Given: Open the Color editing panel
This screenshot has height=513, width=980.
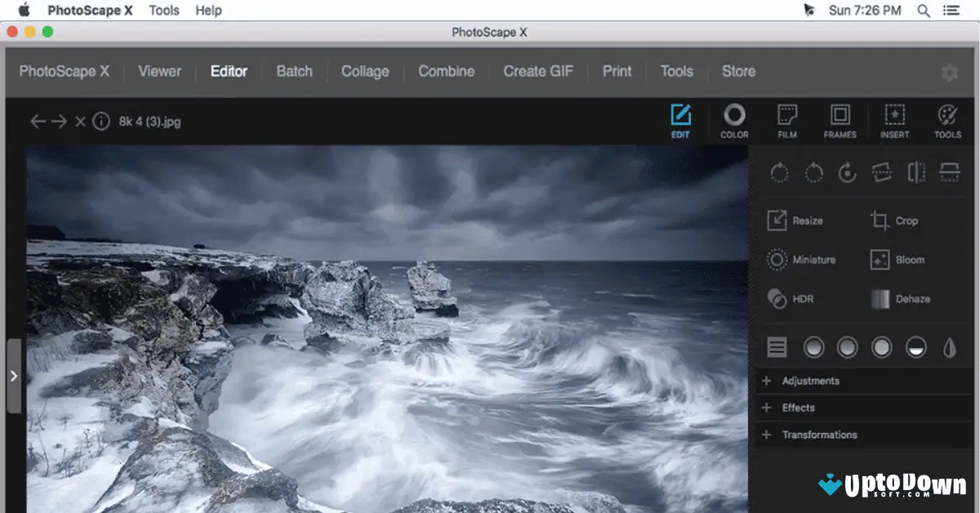Looking at the screenshot, I should (x=734, y=121).
